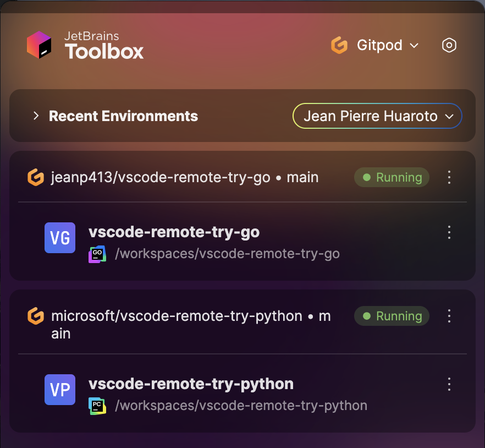Open the settings hexagon icon
Image resolution: width=485 pixels, height=448 pixels.
(x=449, y=45)
